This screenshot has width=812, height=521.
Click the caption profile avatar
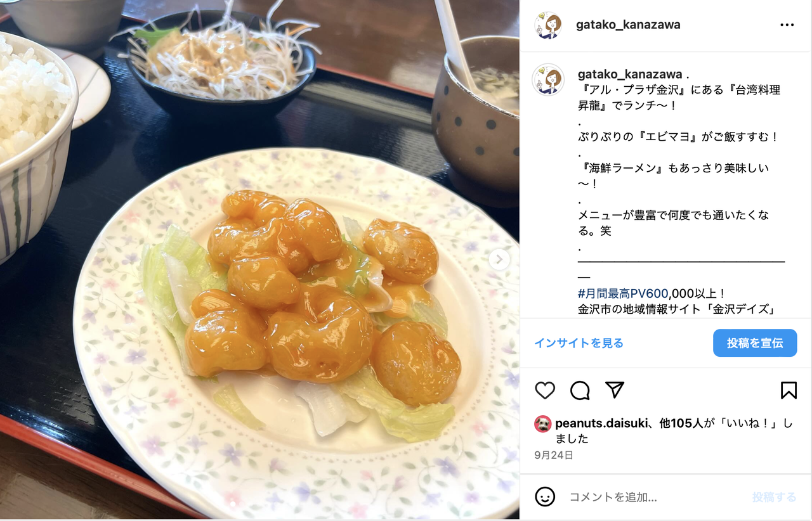click(x=548, y=80)
